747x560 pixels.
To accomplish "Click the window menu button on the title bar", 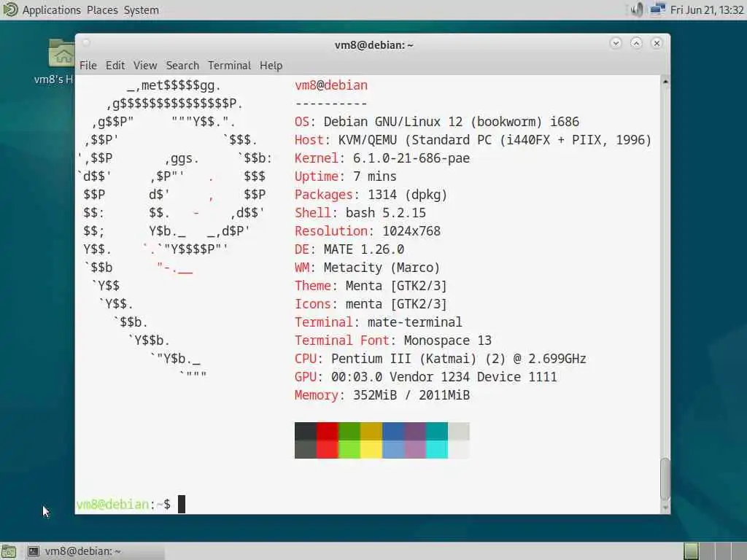I will (86, 43).
